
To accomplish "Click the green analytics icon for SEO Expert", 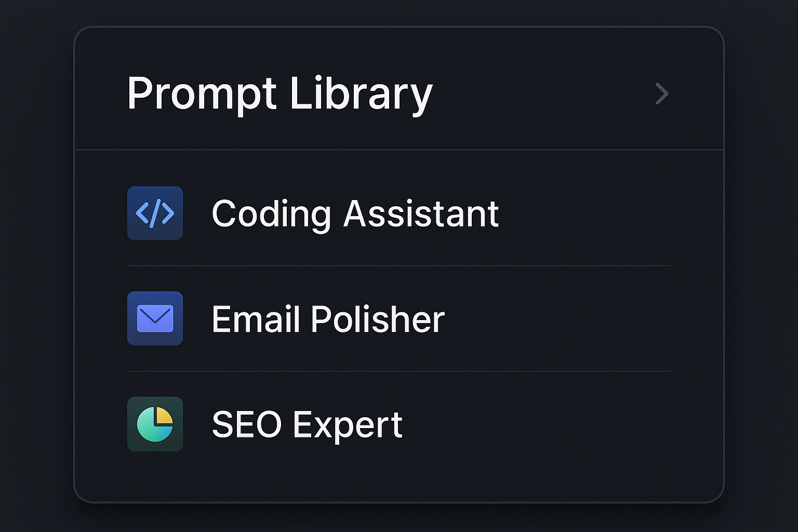I will 155,424.
